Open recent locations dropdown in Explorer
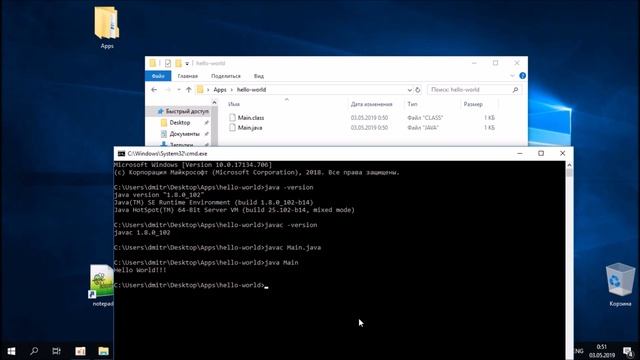This screenshot has width=640, height=360. pyautogui.click(x=178, y=89)
